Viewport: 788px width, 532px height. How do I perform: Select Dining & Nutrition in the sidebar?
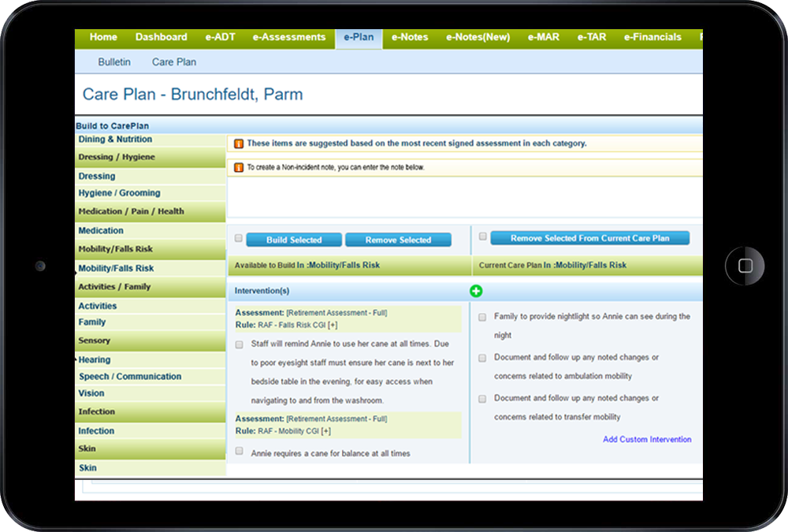[x=115, y=139]
